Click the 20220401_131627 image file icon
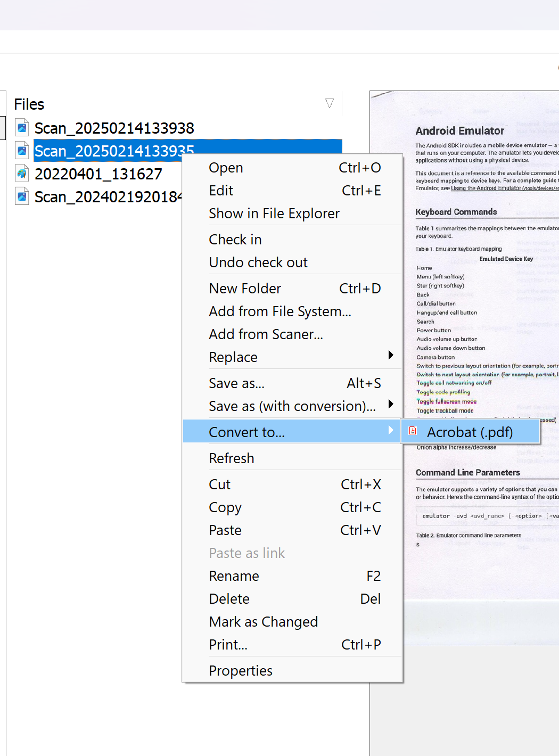559x756 pixels. (22, 174)
